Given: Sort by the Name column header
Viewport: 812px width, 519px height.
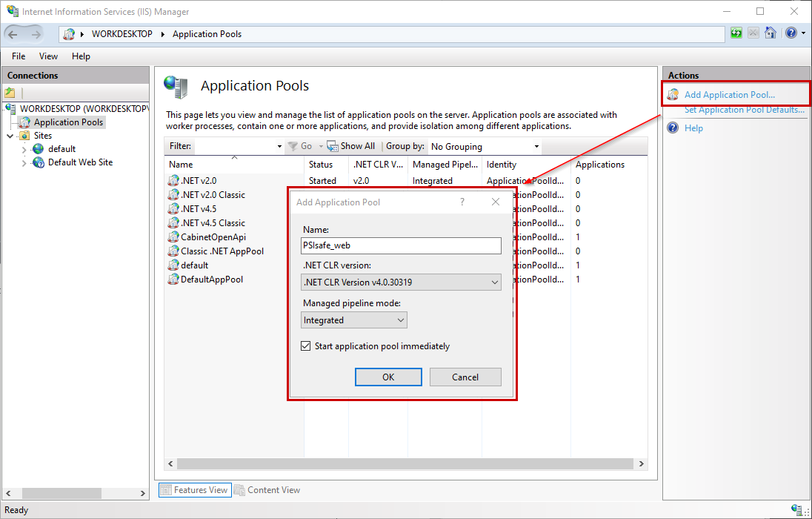Looking at the screenshot, I should coord(234,165).
